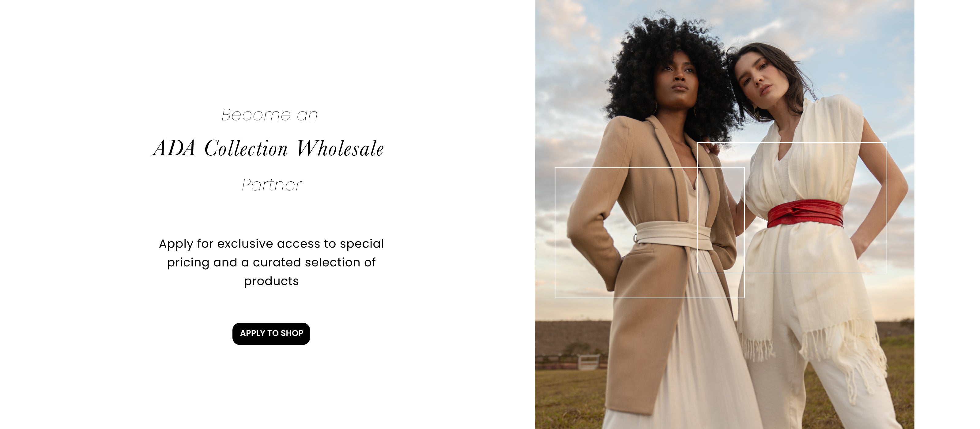Viewport: 980px width, 429px height.
Task: Click the silver ring on cream belt
Action: 635,238
